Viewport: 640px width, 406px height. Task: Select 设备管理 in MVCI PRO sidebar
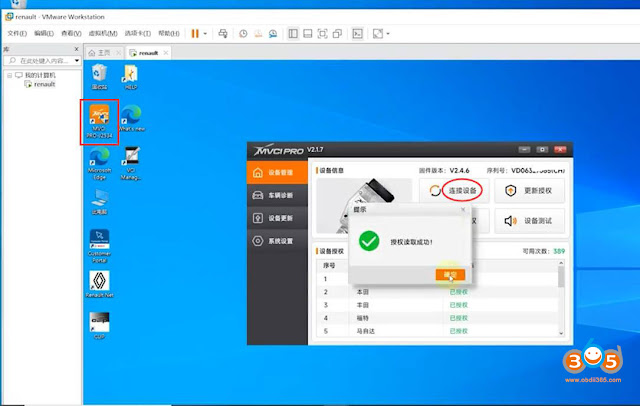point(277,172)
